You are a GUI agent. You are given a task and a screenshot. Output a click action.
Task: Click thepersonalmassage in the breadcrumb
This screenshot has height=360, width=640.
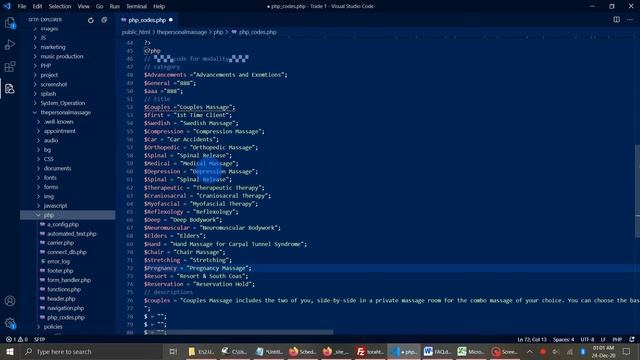point(182,32)
